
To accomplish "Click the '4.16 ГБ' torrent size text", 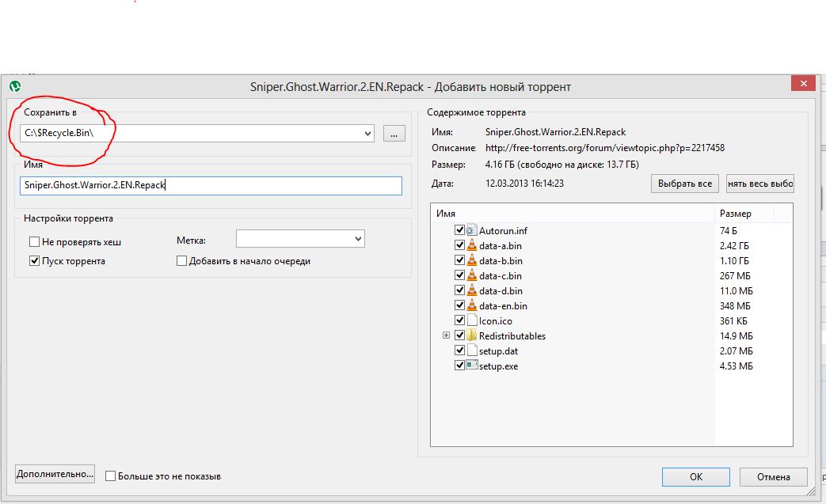I will 500,165.
